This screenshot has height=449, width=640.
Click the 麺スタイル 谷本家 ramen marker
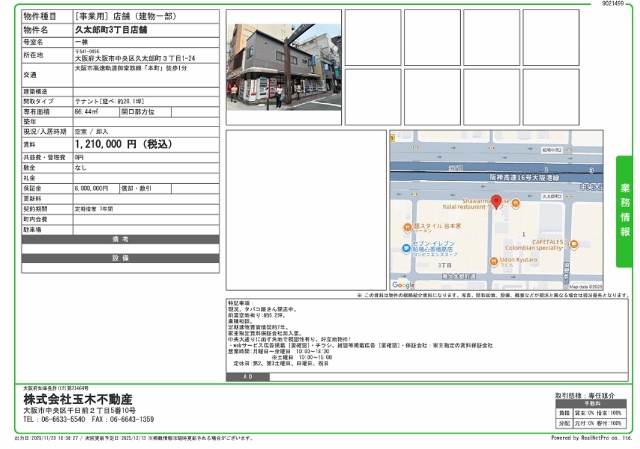click(406, 226)
